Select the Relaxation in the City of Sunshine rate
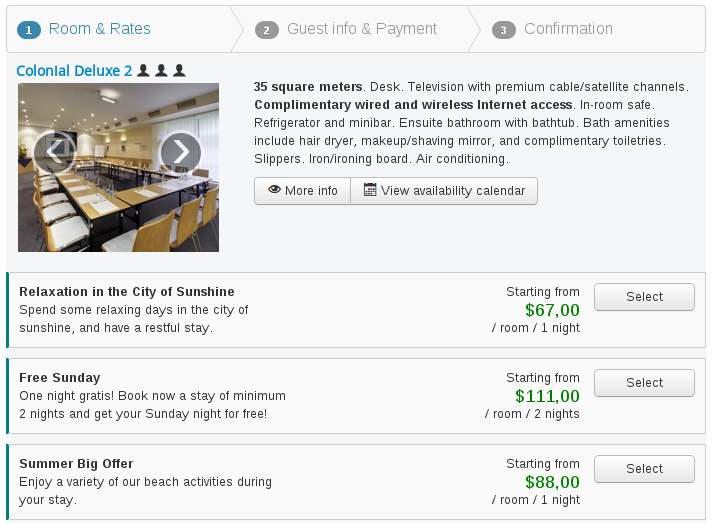This screenshot has height=523, width=712. pos(644,297)
